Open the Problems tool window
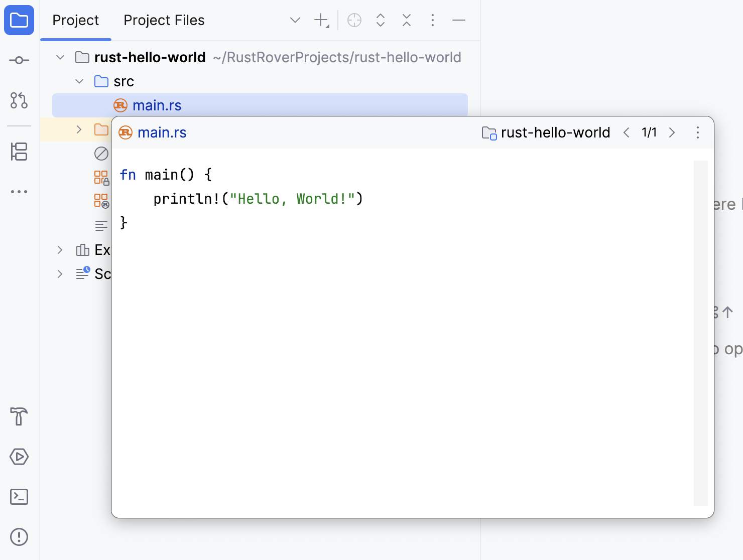 [19, 536]
